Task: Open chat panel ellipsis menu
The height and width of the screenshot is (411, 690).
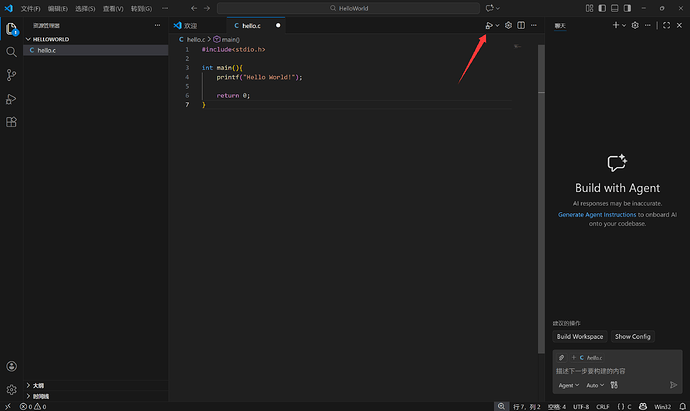Action: 648,26
